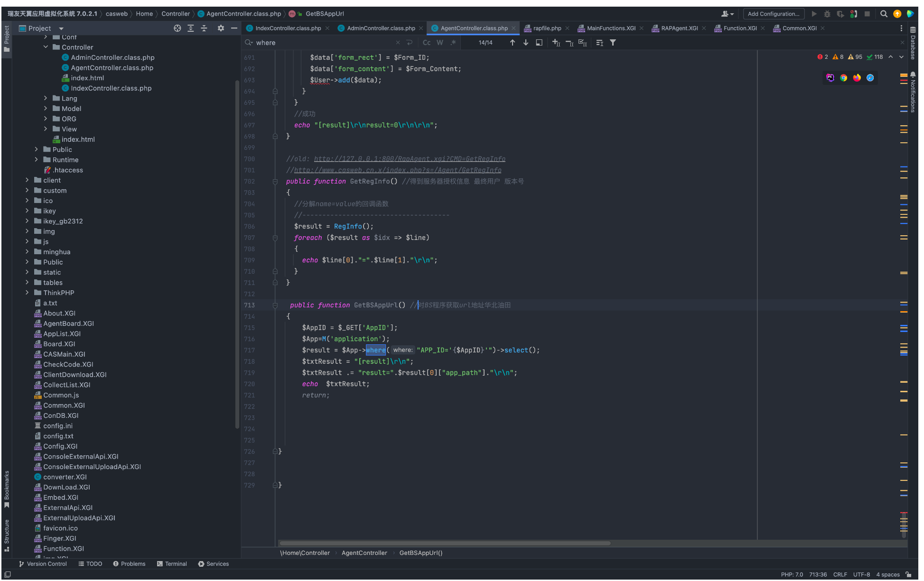The height and width of the screenshot is (581, 924).
Task: Open in Firefox browser icon
Action: coord(857,78)
